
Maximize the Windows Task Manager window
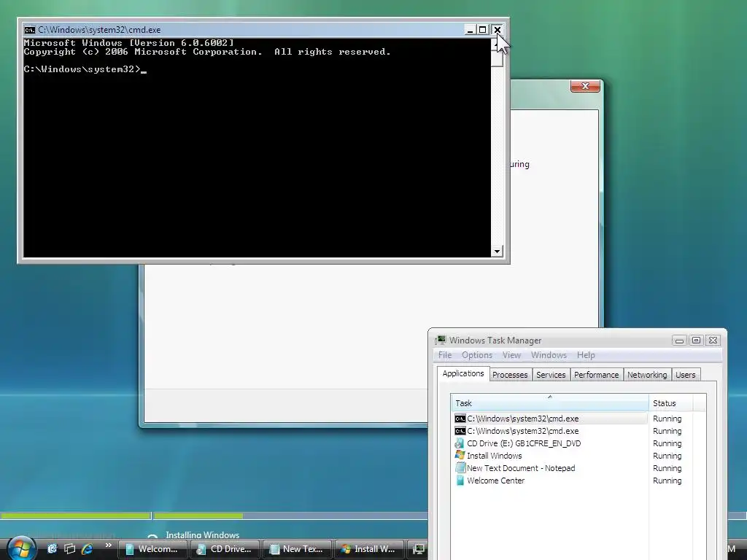tap(696, 340)
